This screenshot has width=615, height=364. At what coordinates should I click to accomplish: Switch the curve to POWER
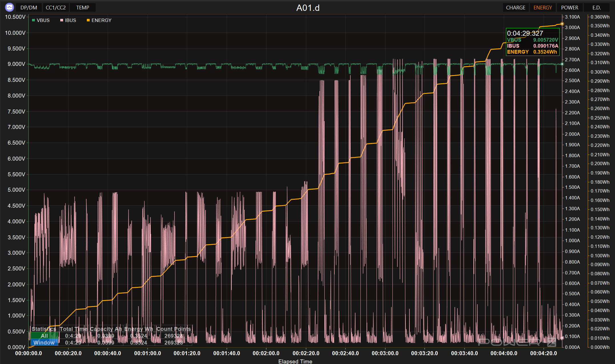(x=569, y=8)
